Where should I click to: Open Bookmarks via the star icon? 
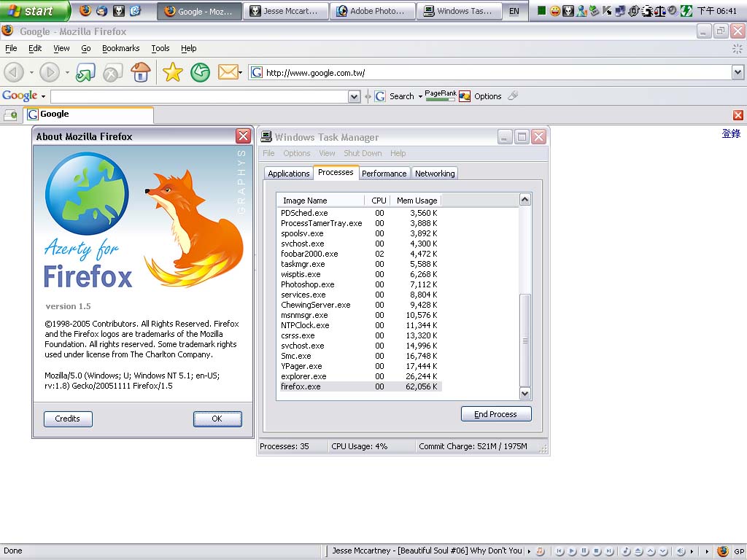172,72
